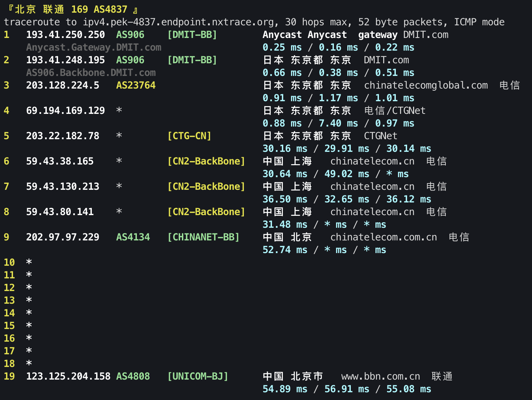Click the asterisk on hop 18
This screenshot has height=400, width=532.
click(x=29, y=363)
